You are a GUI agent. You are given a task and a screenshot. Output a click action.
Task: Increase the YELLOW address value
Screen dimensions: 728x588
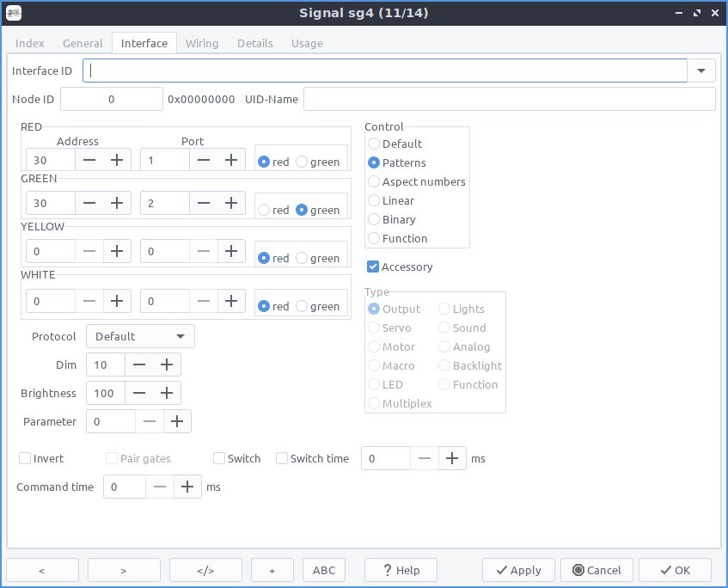coord(117,251)
